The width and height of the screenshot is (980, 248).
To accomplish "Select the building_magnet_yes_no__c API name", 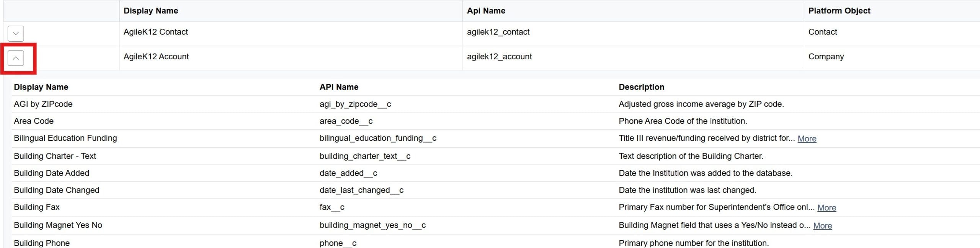I will tap(372, 225).
